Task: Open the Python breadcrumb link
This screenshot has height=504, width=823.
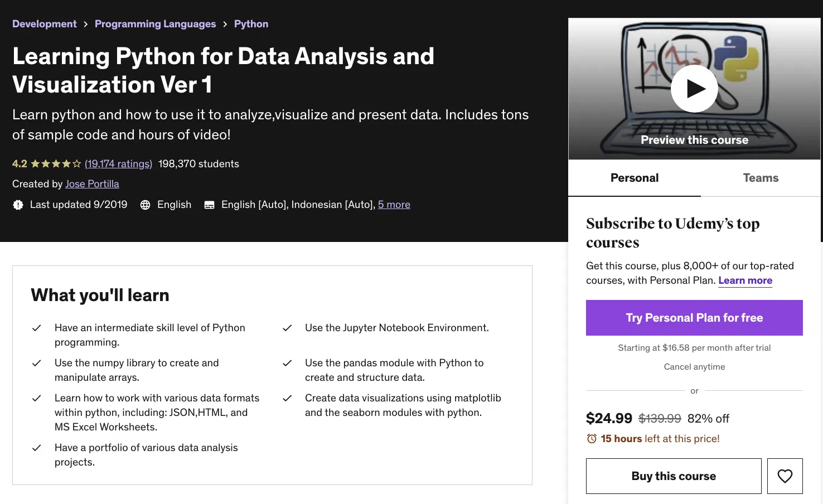Action: 251,24
